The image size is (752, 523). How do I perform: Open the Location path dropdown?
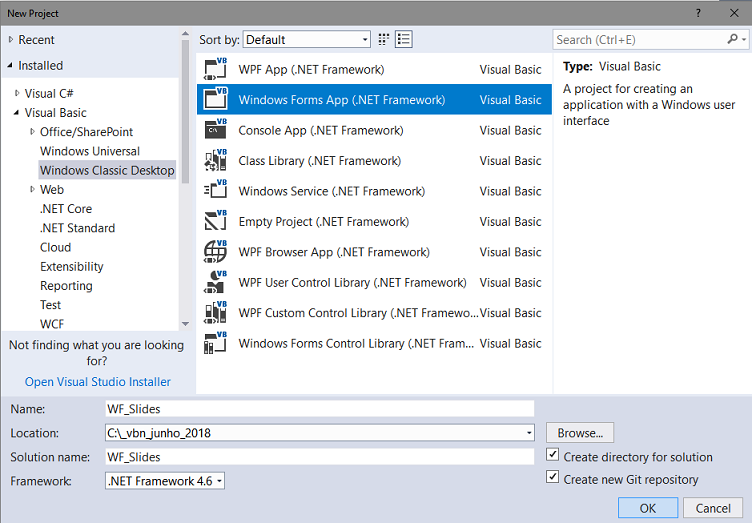click(x=529, y=433)
